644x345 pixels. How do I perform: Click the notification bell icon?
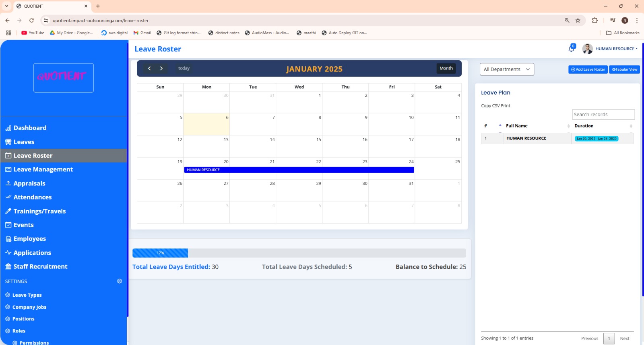571,49
